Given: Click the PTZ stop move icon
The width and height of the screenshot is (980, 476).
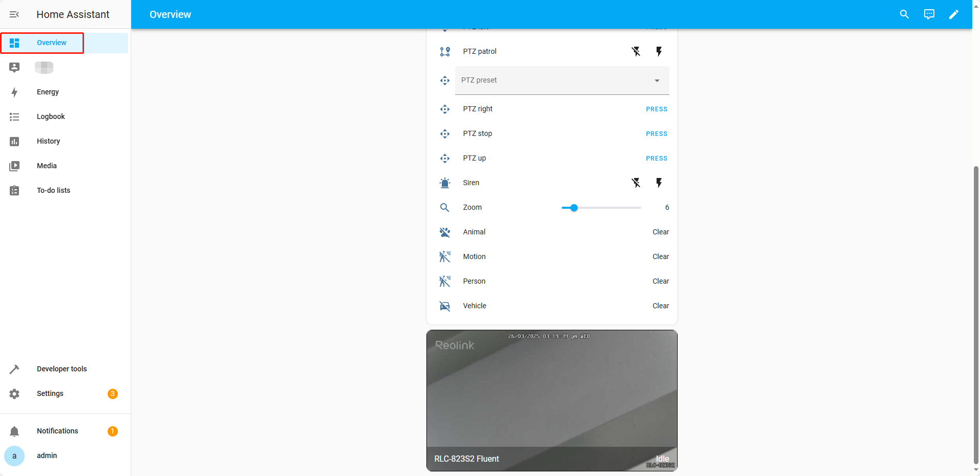Looking at the screenshot, I should 445,134.
